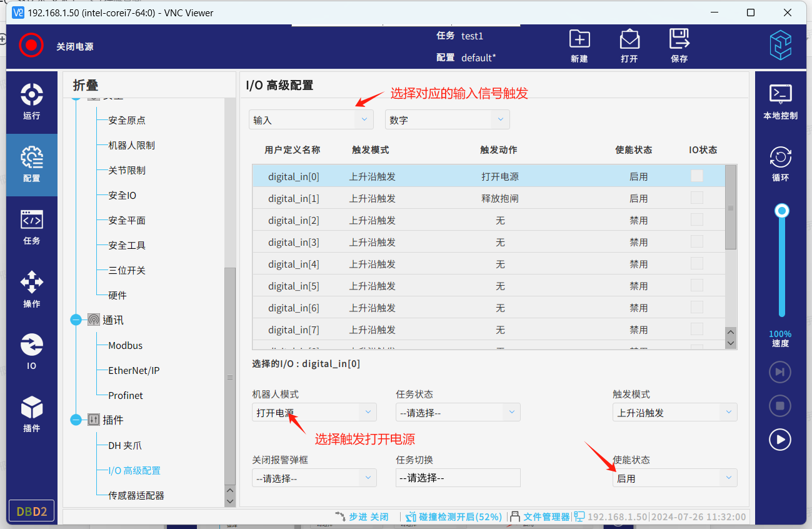Open the 任务 task sidebar icon
This screenshot has height=529, width=812.
pyautogui.click(x=32, y=226)
